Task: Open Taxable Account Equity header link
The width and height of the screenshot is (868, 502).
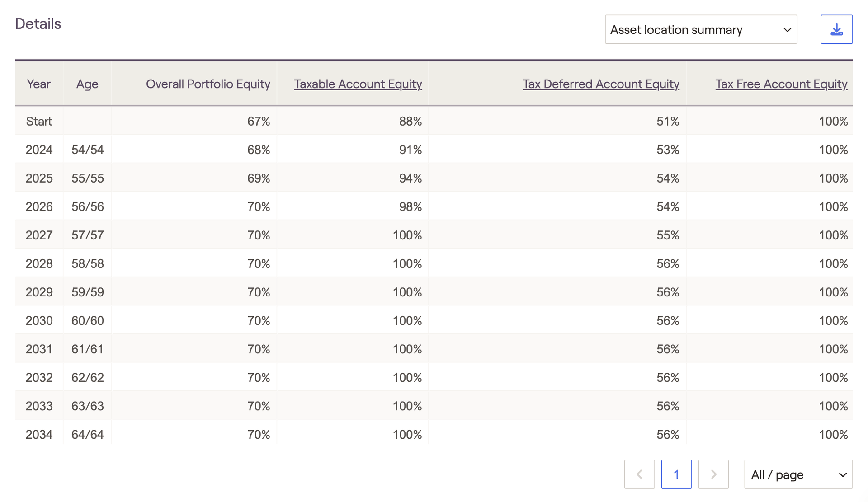Action: (x=358, y=84)
